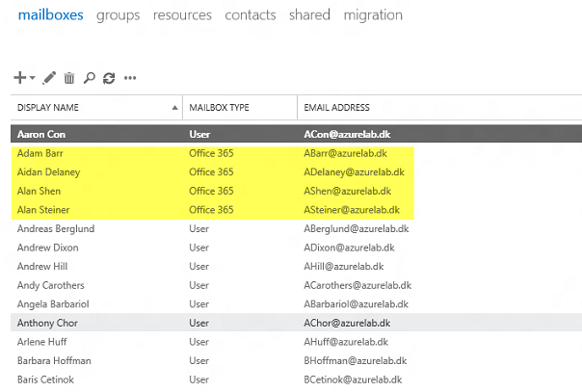Click the Office 365 type in Adam Barr row

(x=211, y=153)
